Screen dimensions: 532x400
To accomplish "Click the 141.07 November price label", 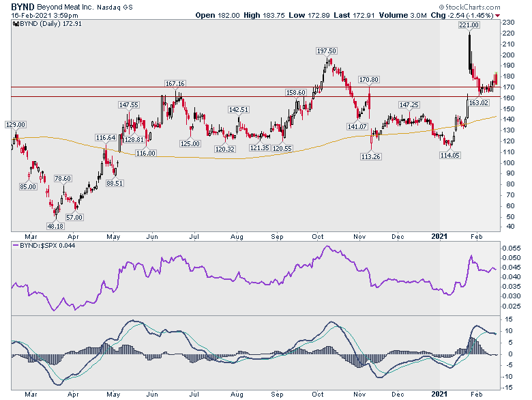I will [x=357, y=127].
